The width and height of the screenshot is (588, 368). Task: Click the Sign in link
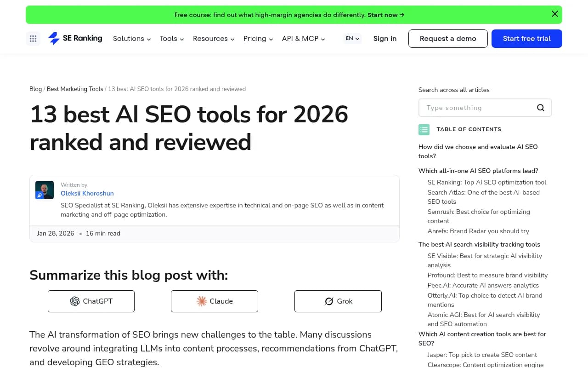(x=385, y=39)
